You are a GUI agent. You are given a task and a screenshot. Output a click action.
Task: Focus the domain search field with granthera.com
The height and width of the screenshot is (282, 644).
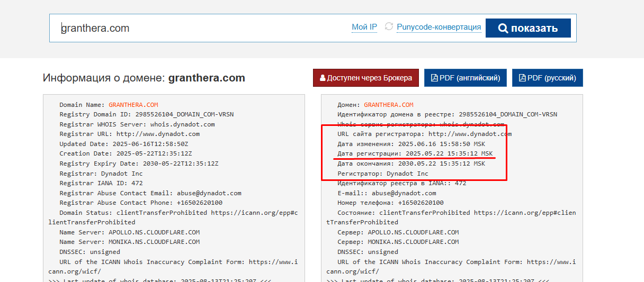[201, 28]
